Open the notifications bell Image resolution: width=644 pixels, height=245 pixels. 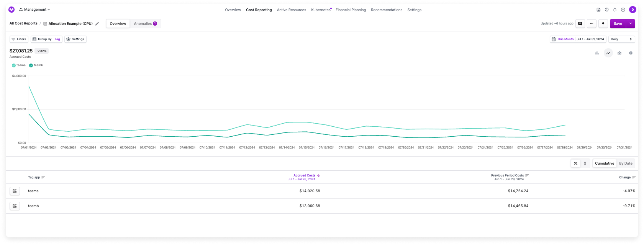pyautogui.click(x=615, y=10)
